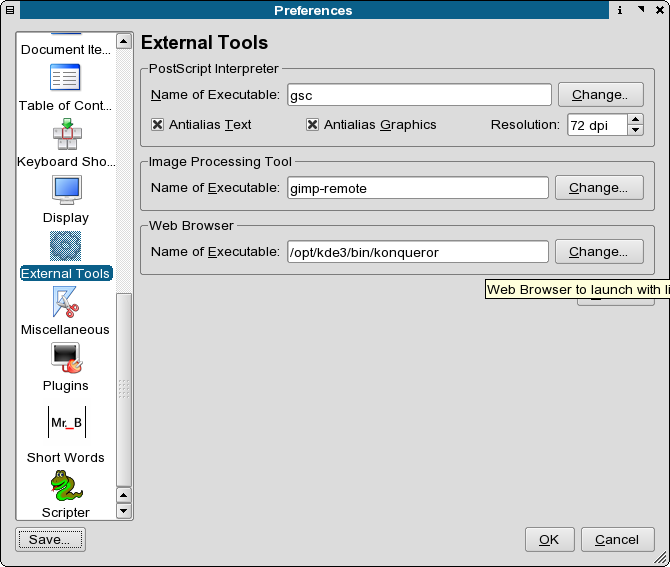The width and height of the screenshot is (670, 567).
Task: Increase Resolution with the up arrow
Action: (635, 119)
